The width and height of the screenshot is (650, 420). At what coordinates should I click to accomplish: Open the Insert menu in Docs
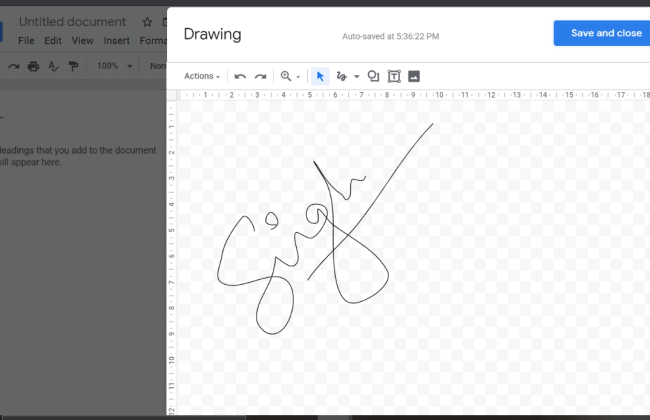116,41
